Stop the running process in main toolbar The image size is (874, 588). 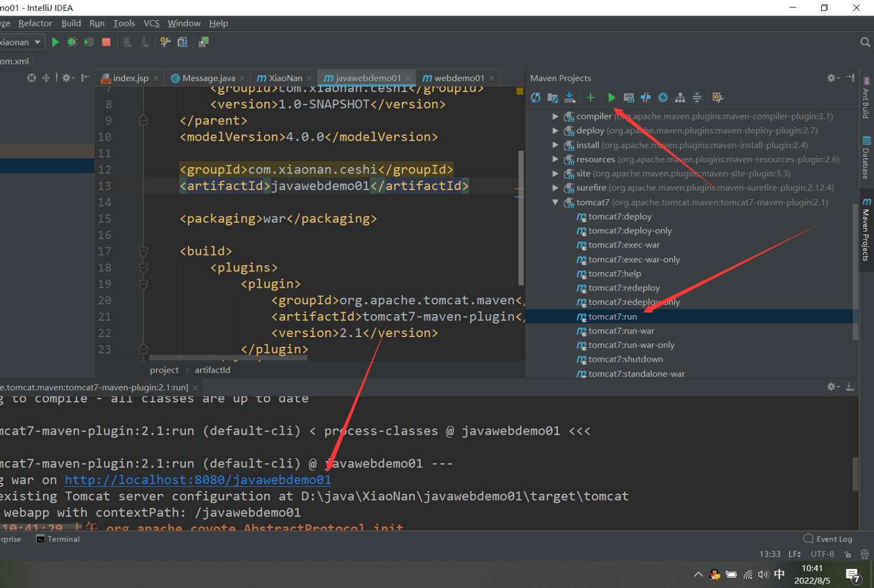(106, 42)
